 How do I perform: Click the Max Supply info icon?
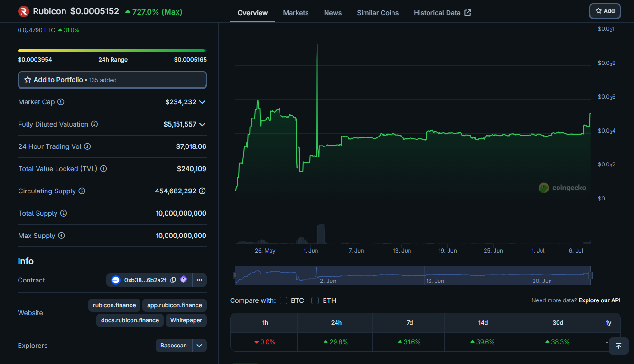point(61,236)
